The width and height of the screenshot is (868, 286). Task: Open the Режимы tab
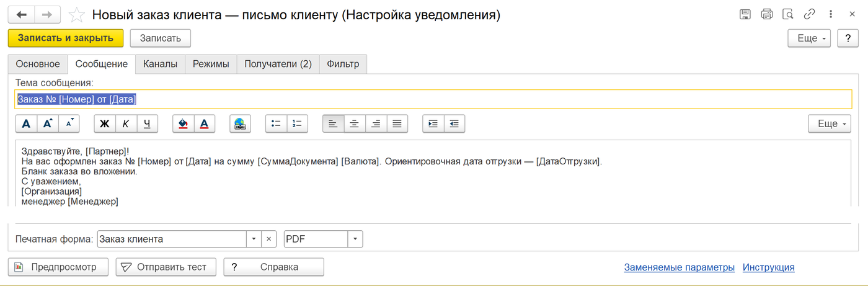click(x=211, y=64)
